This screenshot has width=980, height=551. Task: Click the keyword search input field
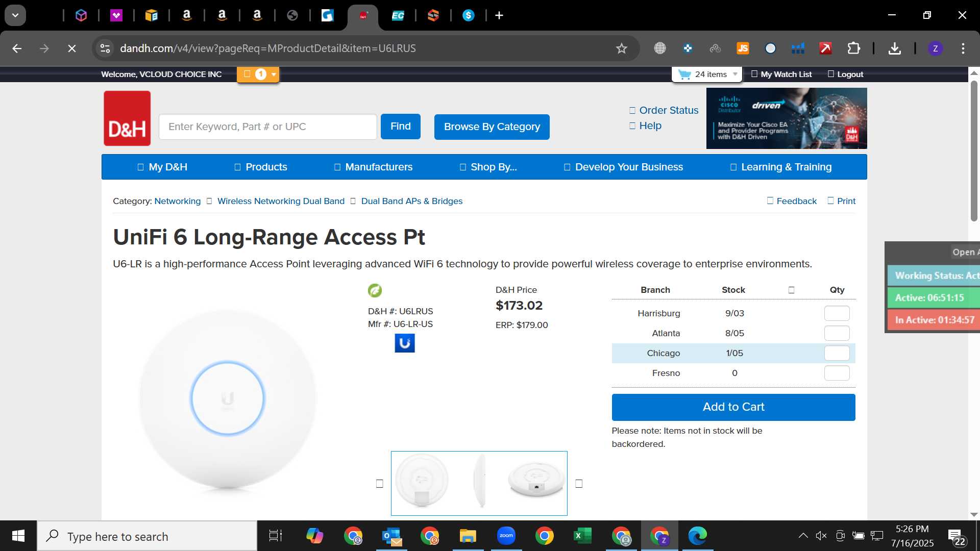tap(268, 127)
